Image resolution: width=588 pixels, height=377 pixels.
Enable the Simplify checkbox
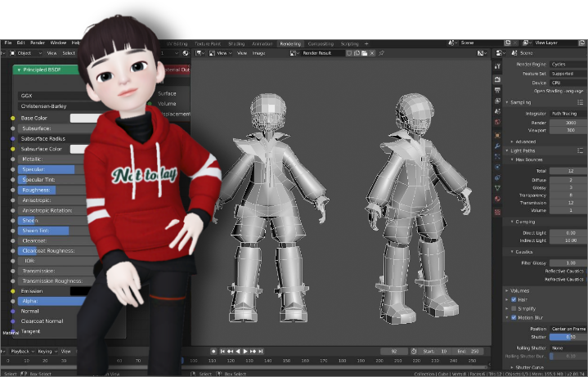[514, 309]
